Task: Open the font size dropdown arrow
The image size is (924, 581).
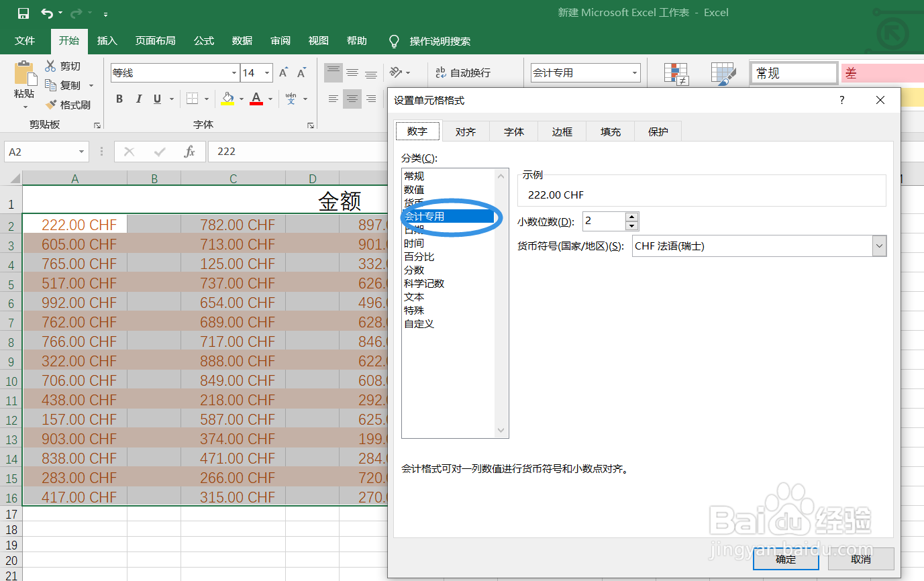Action: click(x=266, y=72)
